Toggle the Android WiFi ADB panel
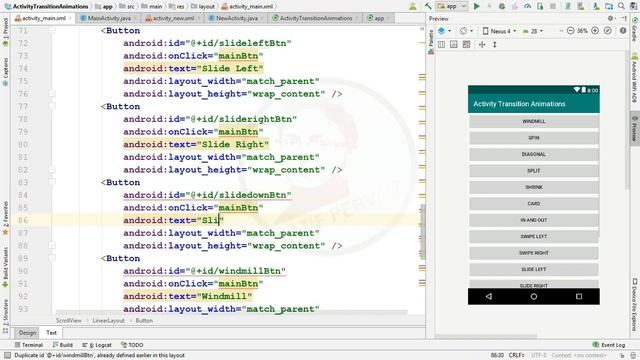 click(635, 78)
